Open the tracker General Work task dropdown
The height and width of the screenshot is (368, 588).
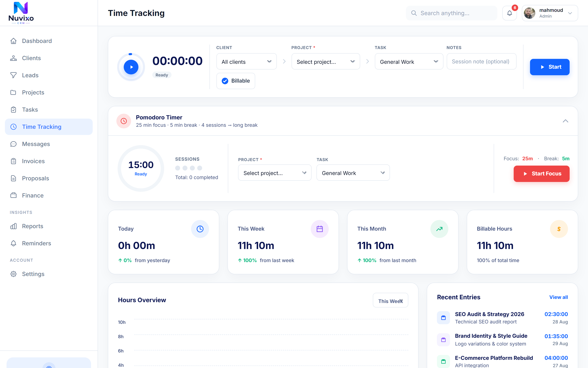click(409, 62)
